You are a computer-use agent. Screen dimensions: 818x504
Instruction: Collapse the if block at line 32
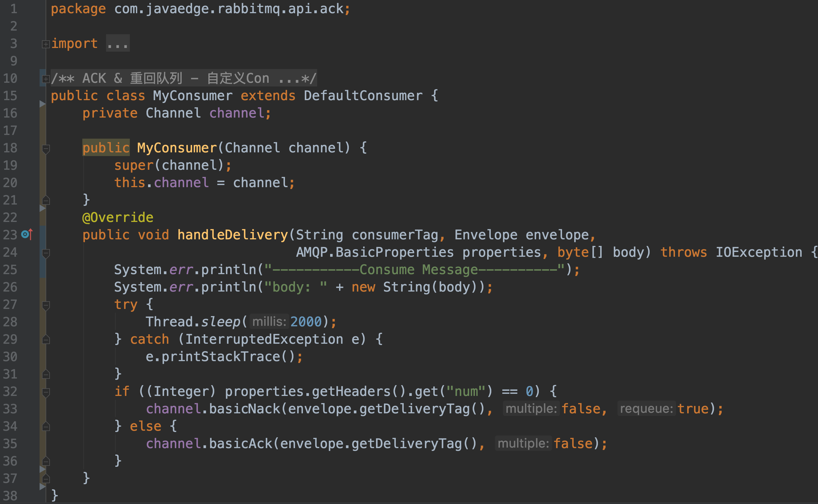(x=46, y=392)
